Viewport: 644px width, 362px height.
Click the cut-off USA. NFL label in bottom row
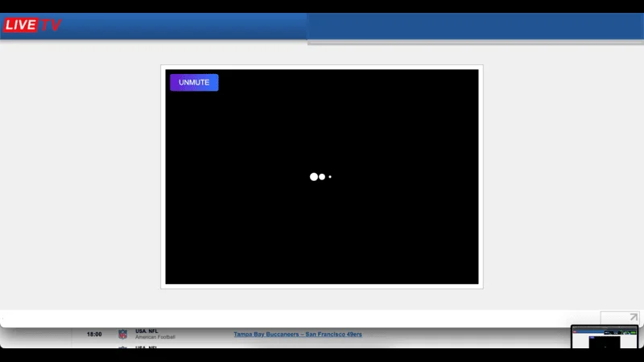pos(147,347)
